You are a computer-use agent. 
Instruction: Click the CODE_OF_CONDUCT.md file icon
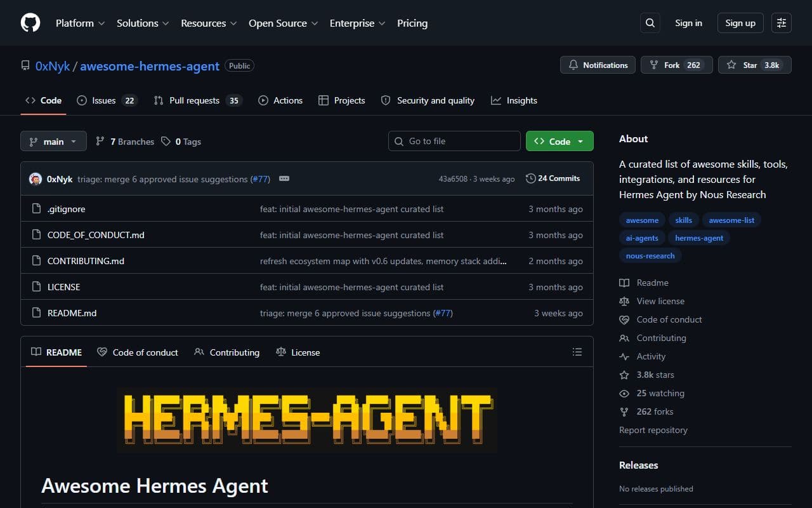[36, 235]
